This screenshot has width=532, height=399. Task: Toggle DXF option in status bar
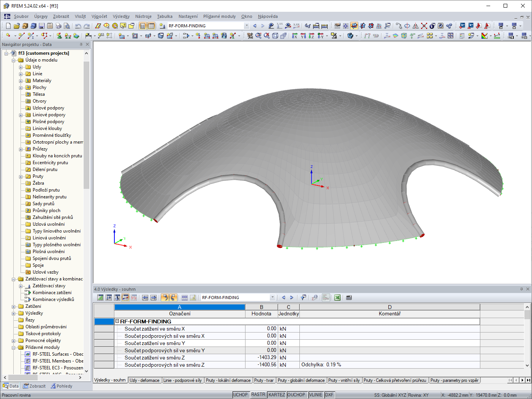pos(329,395)
